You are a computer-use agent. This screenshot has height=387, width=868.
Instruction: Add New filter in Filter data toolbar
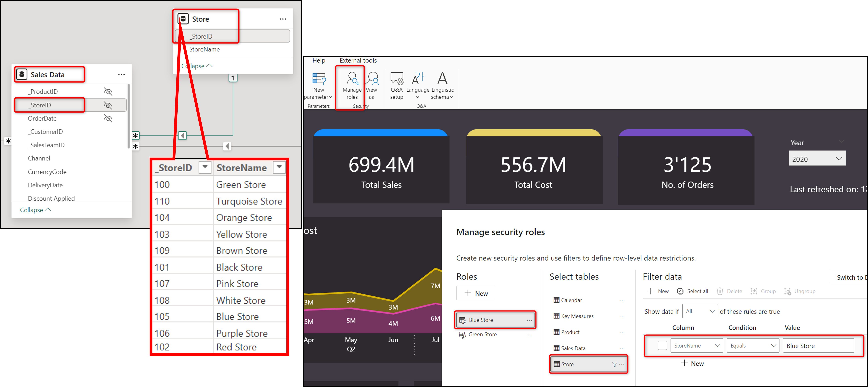[x=658, y=291]
